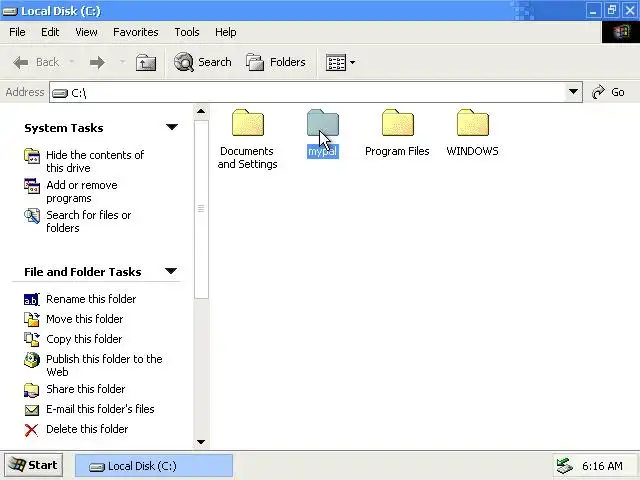Screen dimensions: 640x480
Task: Click the Search for files magnifier icon
Action: [x=32, y=216]
